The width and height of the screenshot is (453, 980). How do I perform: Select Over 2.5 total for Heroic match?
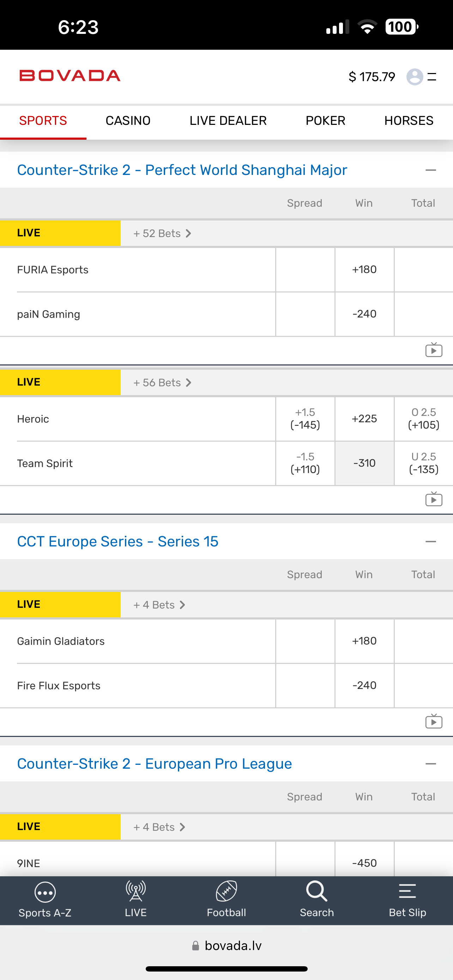click(423, 418)
